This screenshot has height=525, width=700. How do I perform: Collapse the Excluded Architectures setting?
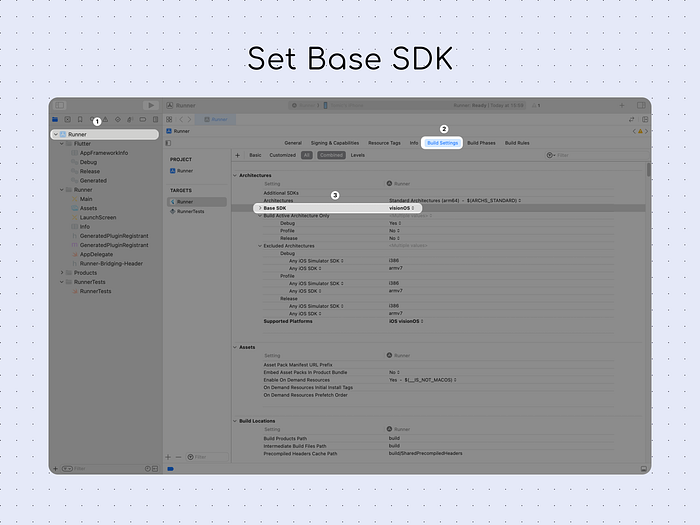[x=260, y=246]
